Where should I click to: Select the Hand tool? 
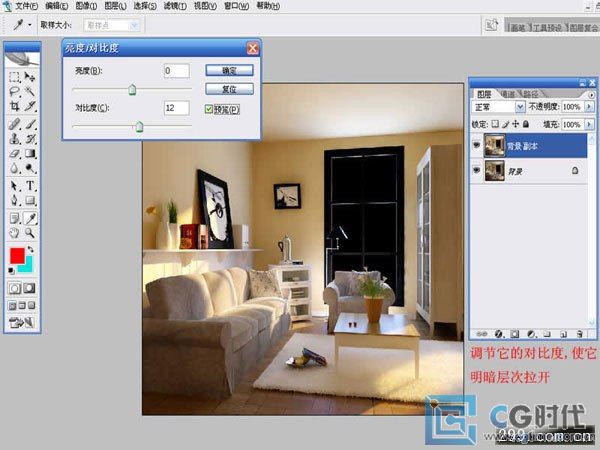[x=14, y=233]
